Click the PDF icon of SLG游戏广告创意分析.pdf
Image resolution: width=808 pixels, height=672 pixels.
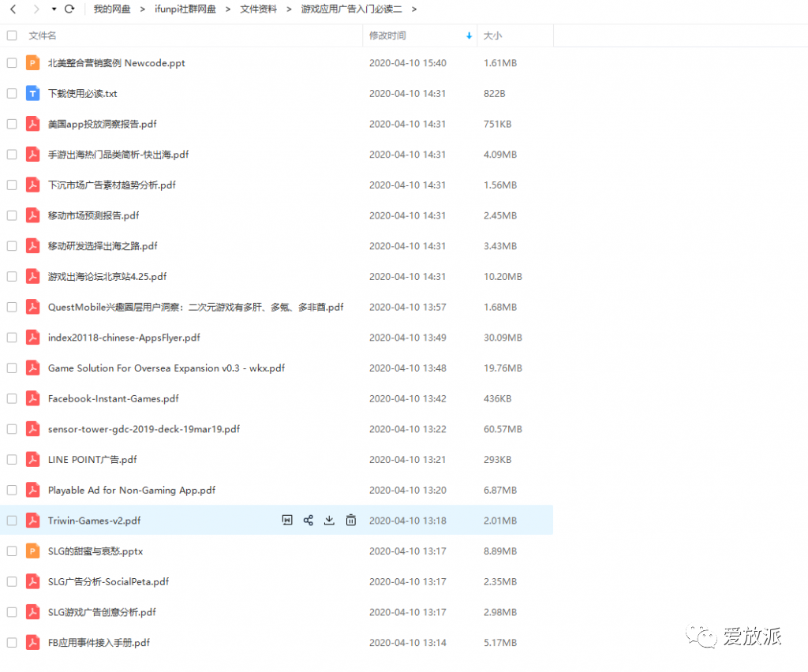coord(32,612)
